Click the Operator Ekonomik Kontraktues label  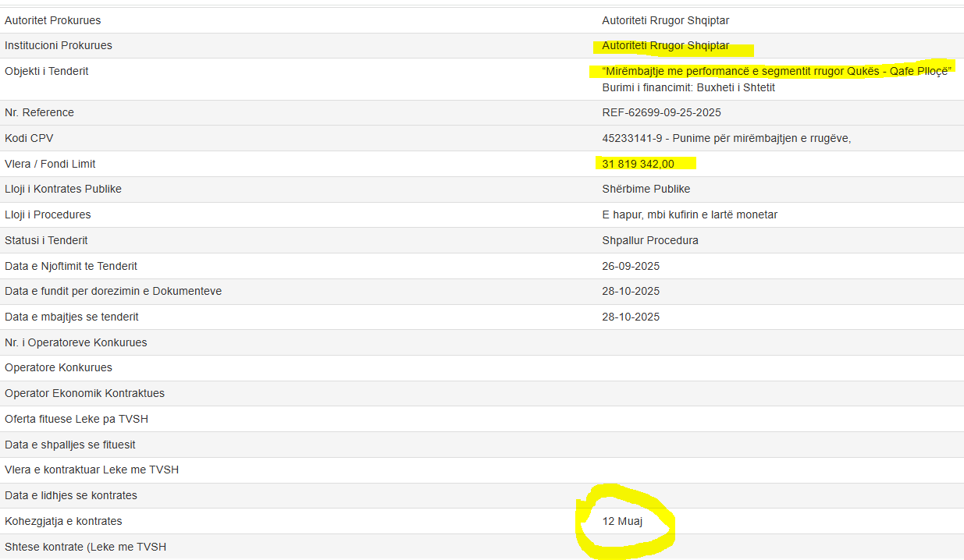[x=84, y=393]
